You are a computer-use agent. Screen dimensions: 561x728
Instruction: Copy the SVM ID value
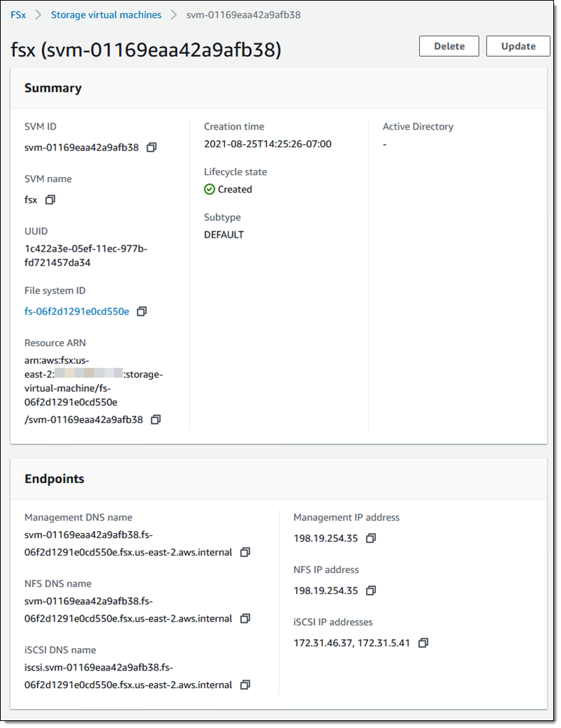(x=151, y=147)
